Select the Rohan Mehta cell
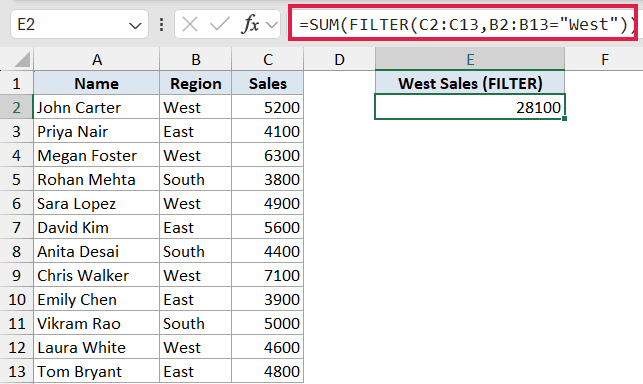The image size is (643, 384). tap(96, 179)
